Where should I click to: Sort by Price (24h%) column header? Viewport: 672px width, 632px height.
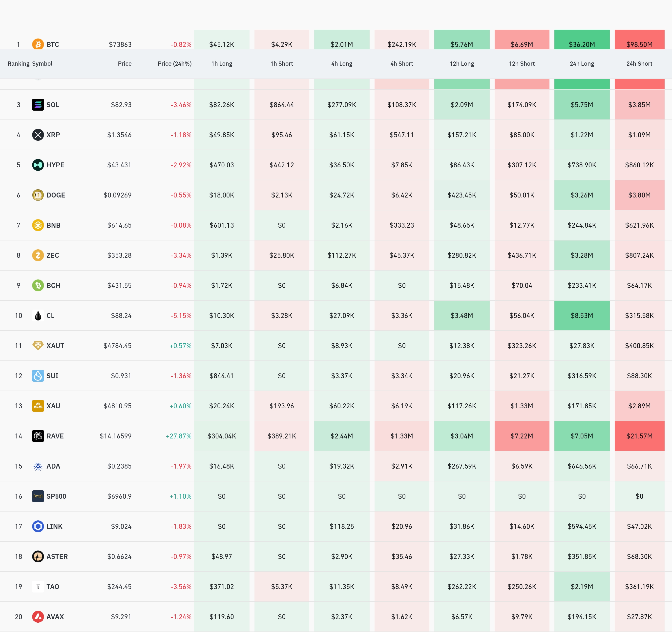pyautogui.click(x=174, y=63)
